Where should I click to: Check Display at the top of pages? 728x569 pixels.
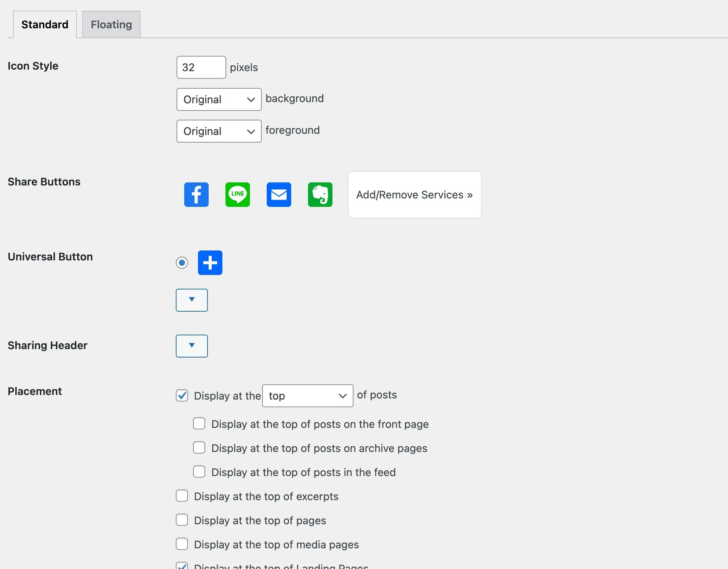point(182,520)
